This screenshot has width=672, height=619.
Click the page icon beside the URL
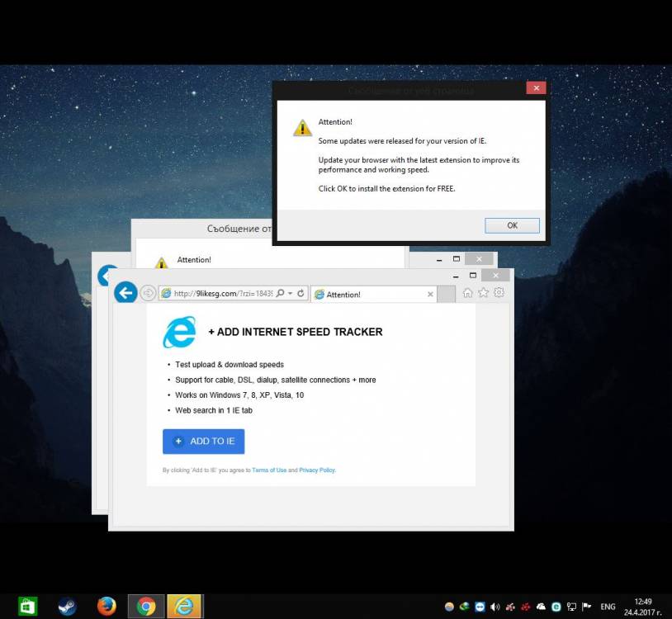pos(166,294)
